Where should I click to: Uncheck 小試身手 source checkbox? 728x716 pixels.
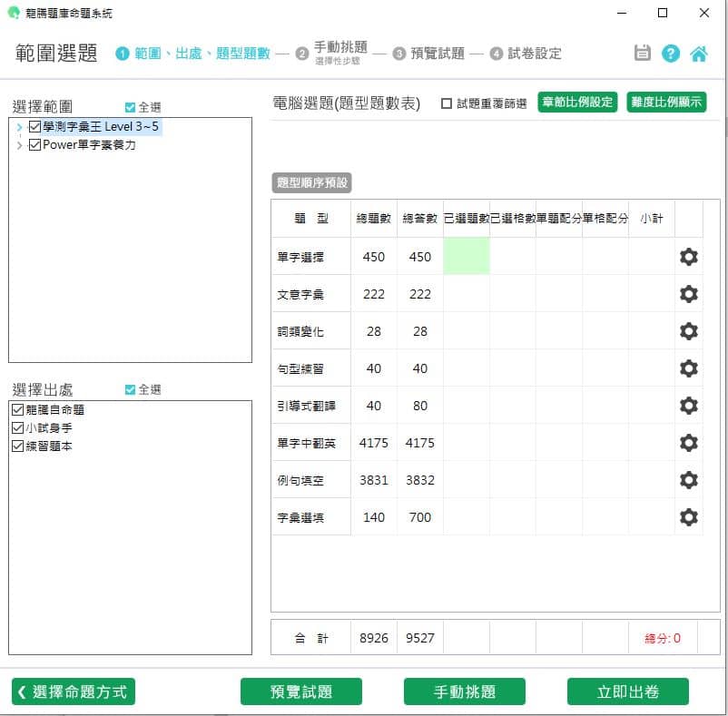(x=17, y=427)
